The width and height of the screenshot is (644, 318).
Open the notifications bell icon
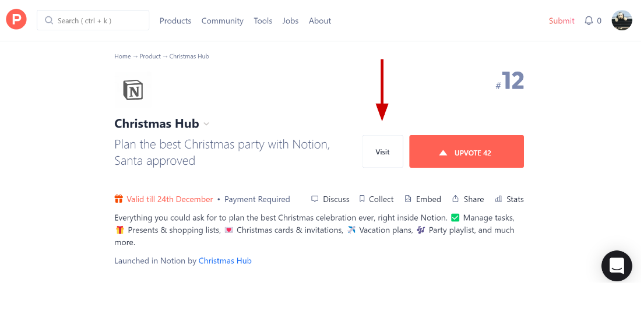point(589,20)
